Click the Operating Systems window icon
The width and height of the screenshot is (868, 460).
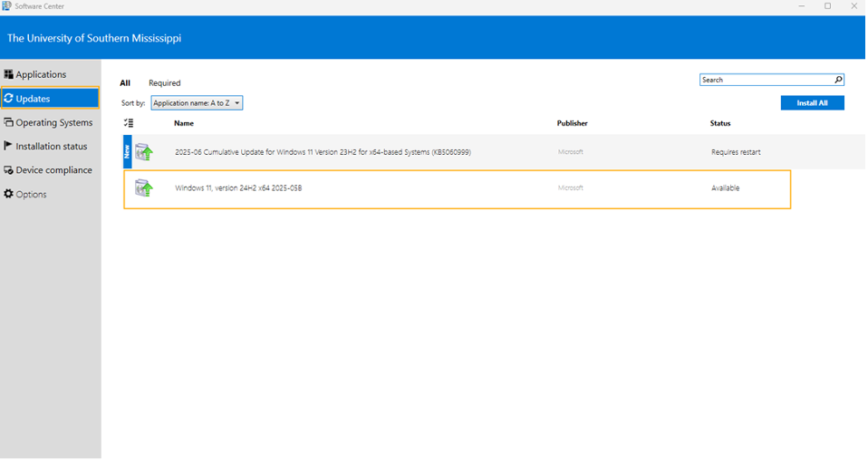tap(8, 122)
